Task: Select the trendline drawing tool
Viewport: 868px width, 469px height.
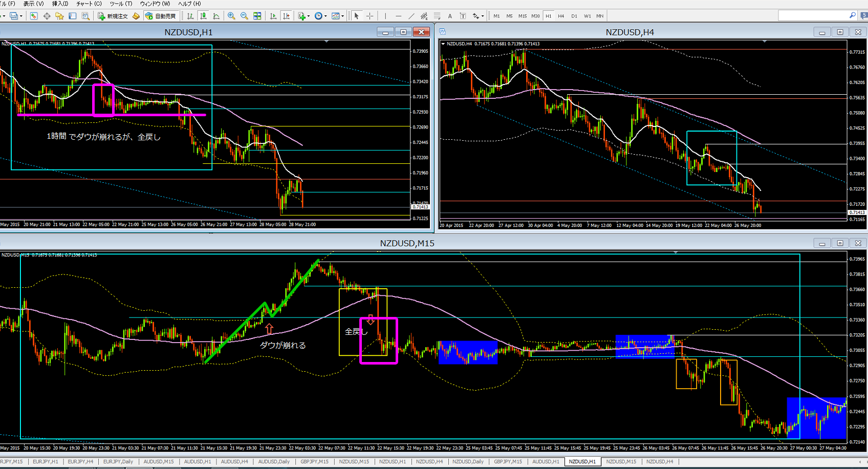Action: 411,16
